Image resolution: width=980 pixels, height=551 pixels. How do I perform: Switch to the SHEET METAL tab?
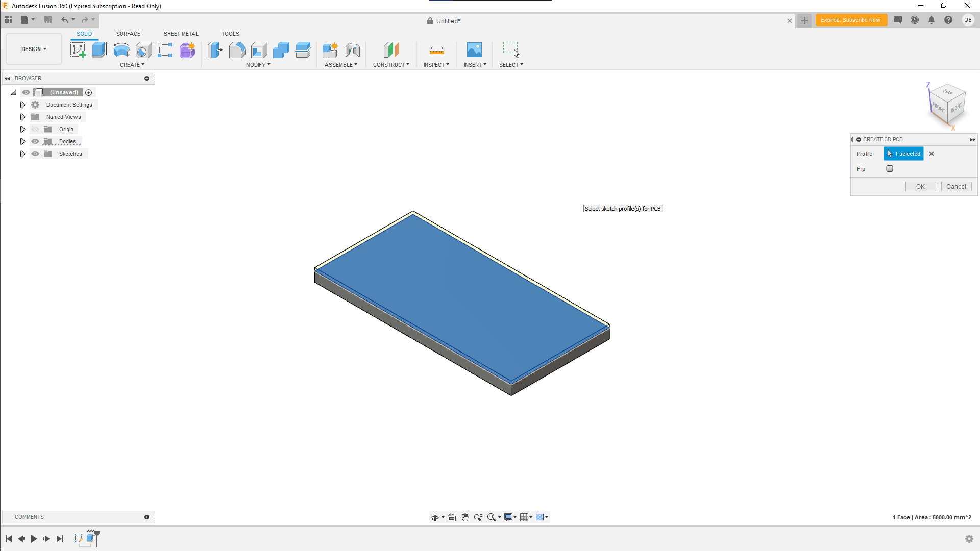coord(181,34)
